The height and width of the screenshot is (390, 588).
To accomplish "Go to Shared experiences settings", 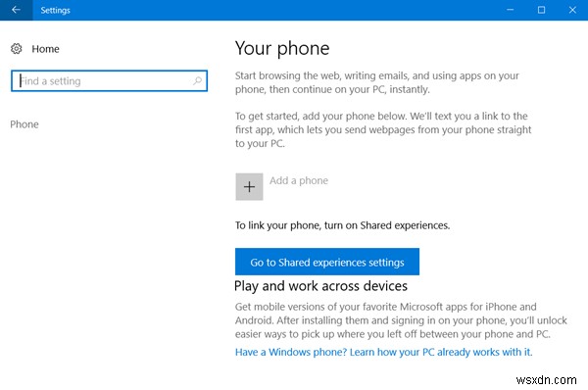I will (x=327, y=262).
